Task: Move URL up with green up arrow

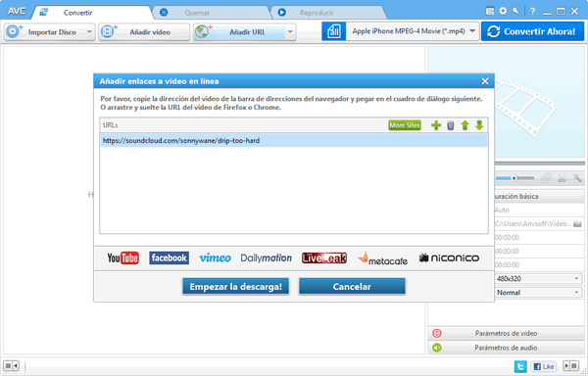Action: click(x=465, y=125)
